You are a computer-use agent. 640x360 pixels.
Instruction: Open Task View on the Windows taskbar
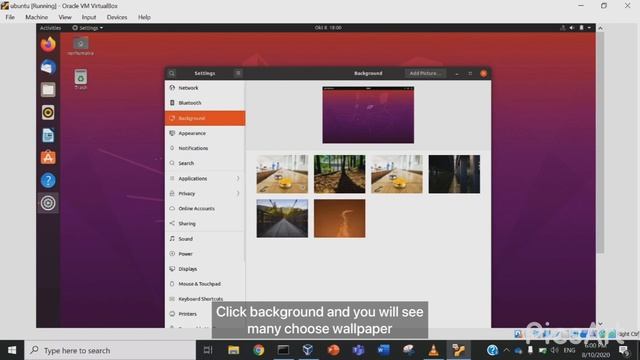click(208, 350)
